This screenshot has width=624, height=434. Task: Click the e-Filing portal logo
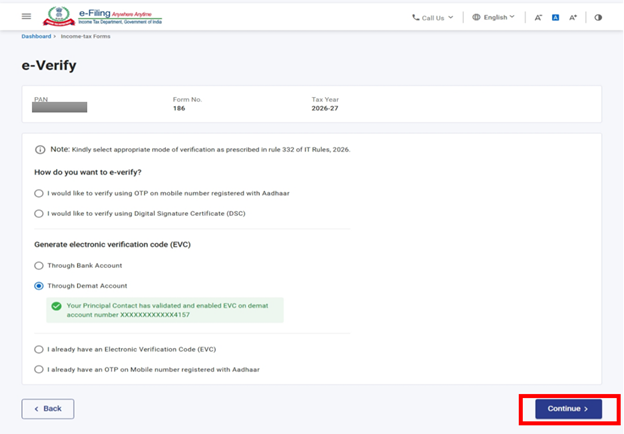pyautogui.click(x=104, y=17)
